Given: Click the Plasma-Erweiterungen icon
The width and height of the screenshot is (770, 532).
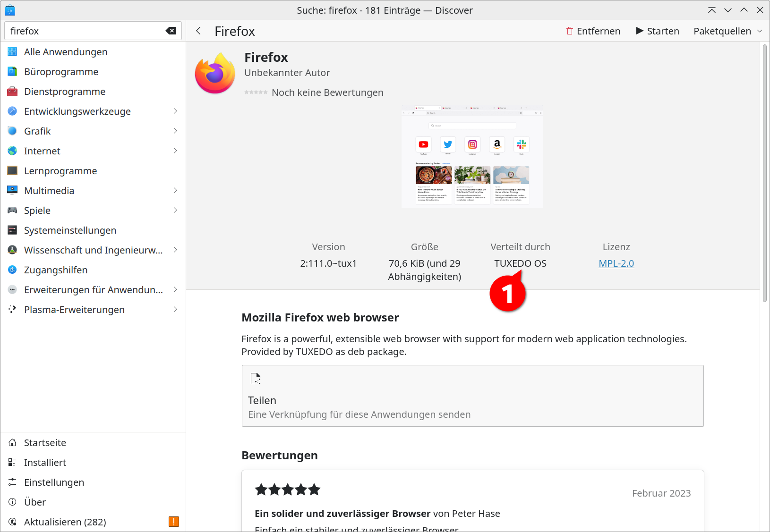Looking at the screenshot, I should (x=12, y=310).
